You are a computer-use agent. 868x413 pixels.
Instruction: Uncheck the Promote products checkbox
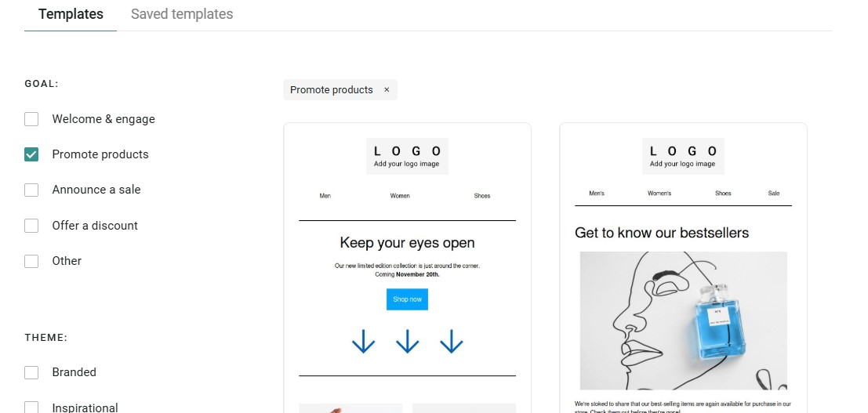31,154
